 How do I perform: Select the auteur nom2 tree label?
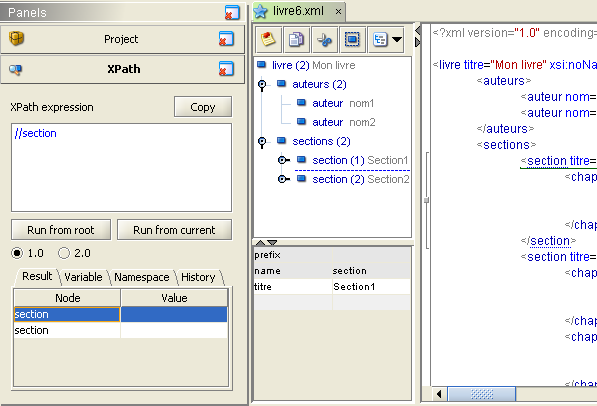[344, 122]
